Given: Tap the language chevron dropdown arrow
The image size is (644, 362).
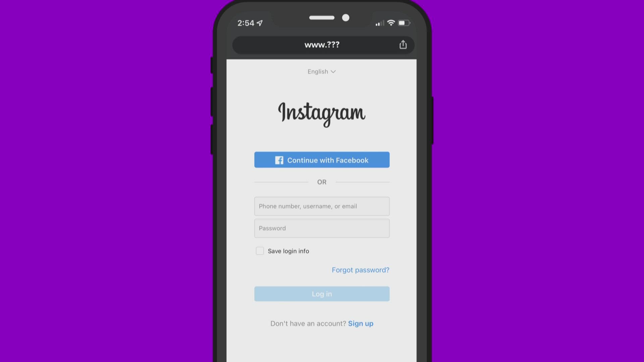Looking at the screenshot, I should 334,72.
